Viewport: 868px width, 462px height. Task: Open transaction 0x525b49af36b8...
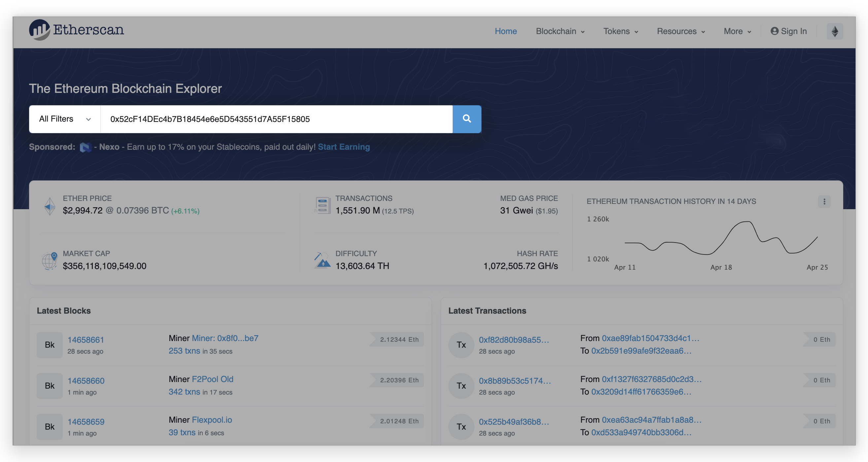tap(514, 422)
